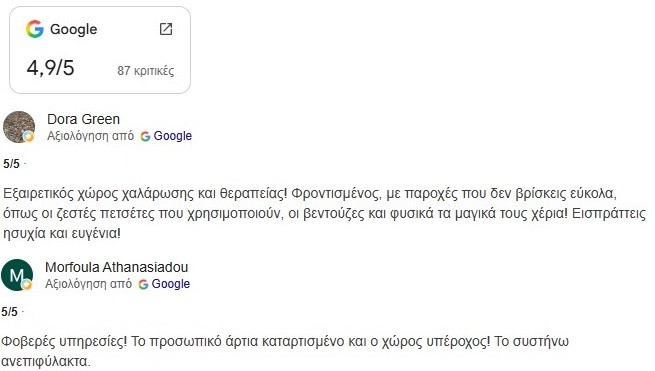Click Morfoula's 5/5 rating score

(x=10, y=312)
